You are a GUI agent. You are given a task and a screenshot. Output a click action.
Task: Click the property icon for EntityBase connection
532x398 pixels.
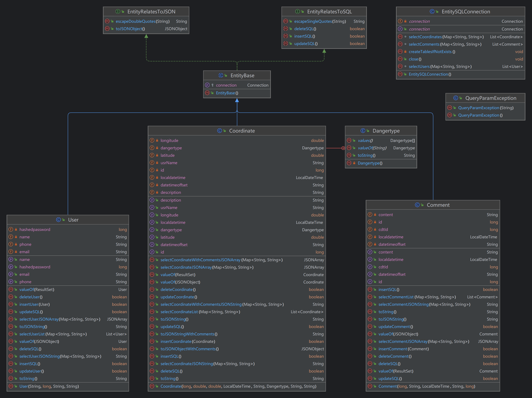(x=207, y=85)
